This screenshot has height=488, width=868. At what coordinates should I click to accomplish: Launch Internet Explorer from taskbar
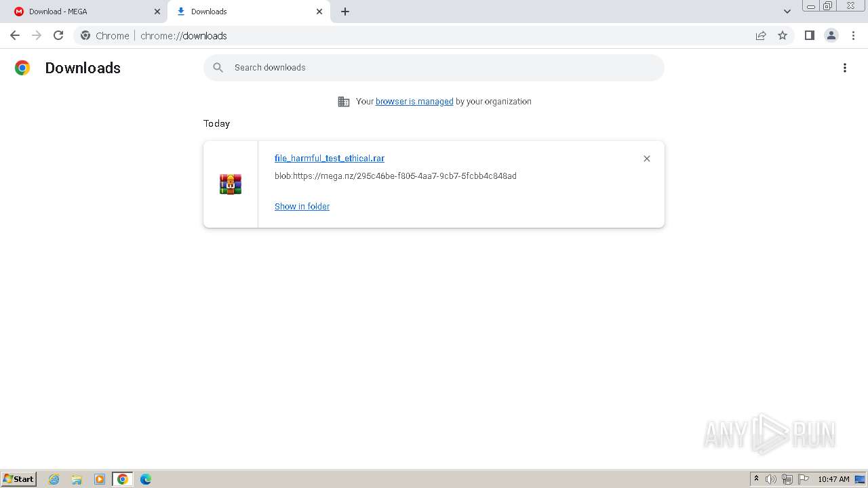point(54,479)
